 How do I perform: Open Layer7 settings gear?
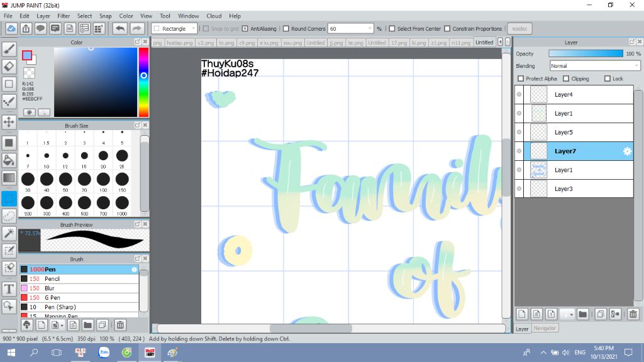(x=627, y=151)
